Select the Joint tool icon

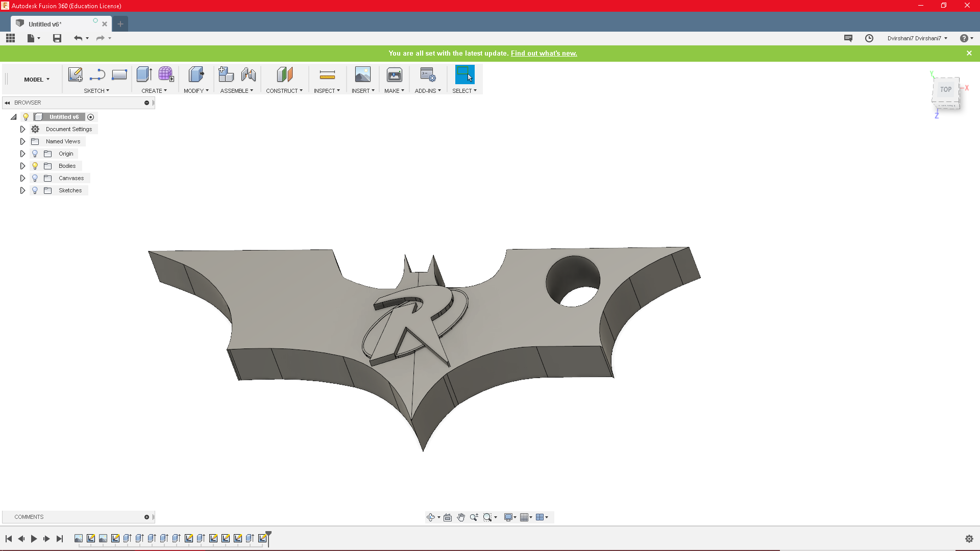point(249,74)
